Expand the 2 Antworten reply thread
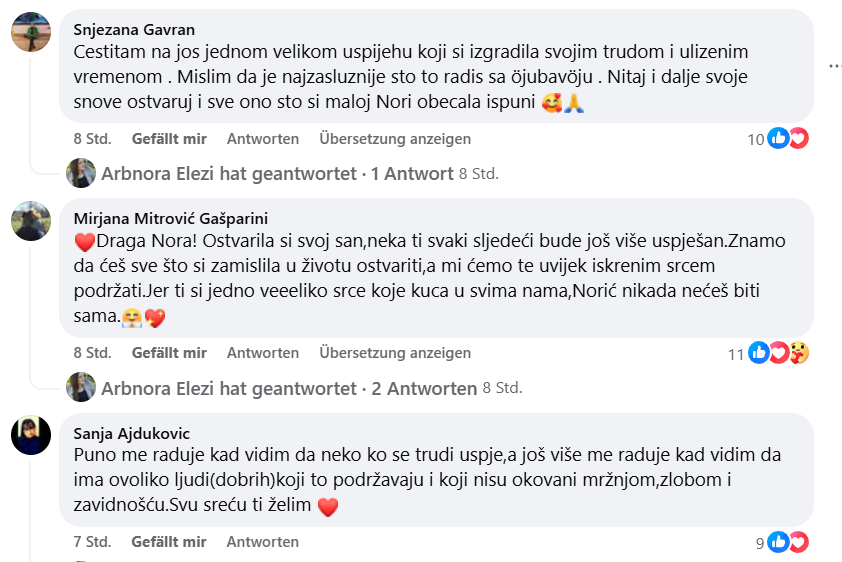This screenshot has width=842, height=562. point(424,388)
